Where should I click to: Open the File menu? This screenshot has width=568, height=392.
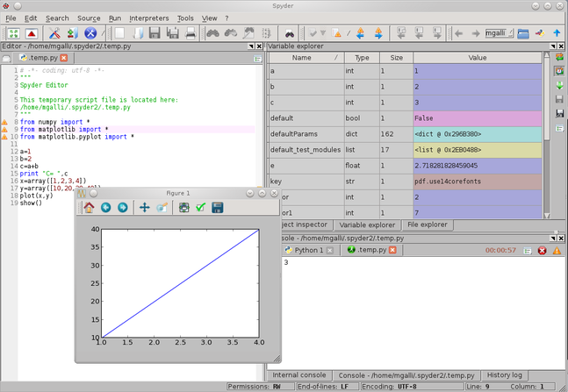coord(11,18)
